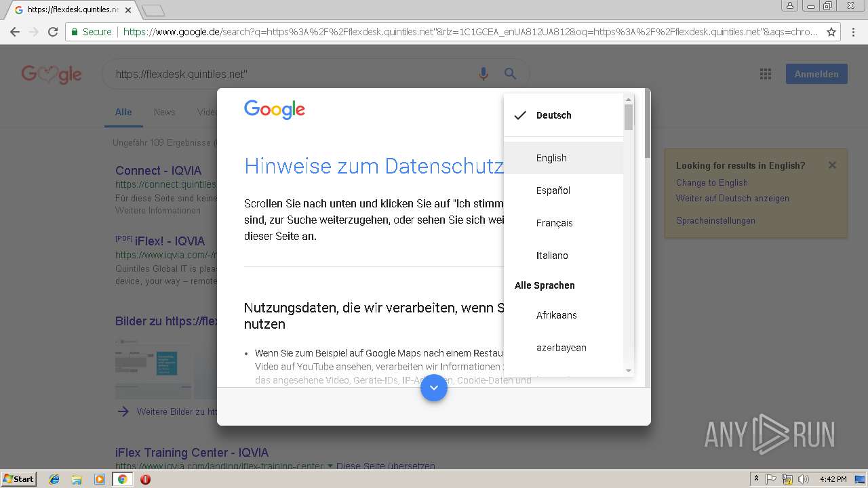This screenshot has height=488, width=868.
Task: Open iFlex Training Center - IQVIA result
Action: 192,452
